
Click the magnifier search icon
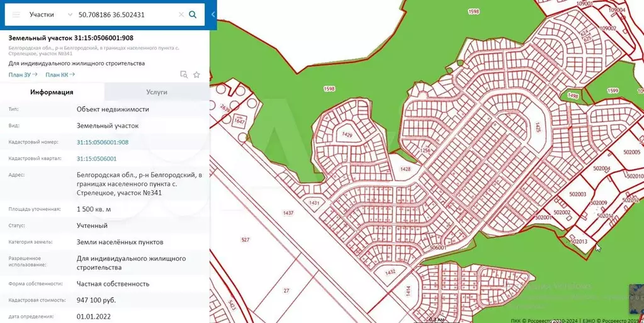(193, 14)
